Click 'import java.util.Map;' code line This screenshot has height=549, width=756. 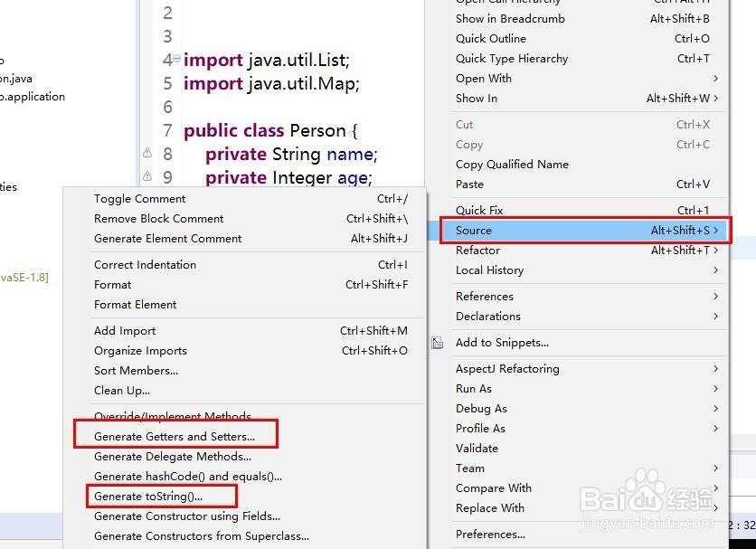[x=271, y=84]
